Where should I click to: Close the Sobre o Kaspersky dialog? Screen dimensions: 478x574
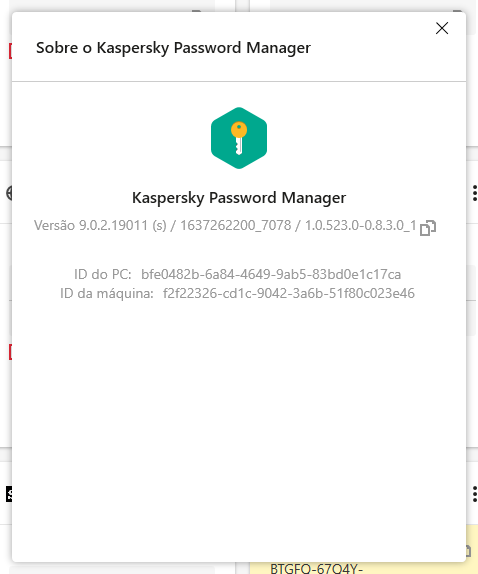coord(442,28)
